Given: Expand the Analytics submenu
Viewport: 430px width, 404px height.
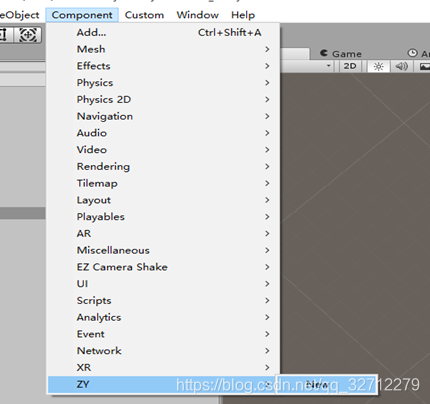Looking at the screenshot, I should pyautogui.click(x=163, y=317).
